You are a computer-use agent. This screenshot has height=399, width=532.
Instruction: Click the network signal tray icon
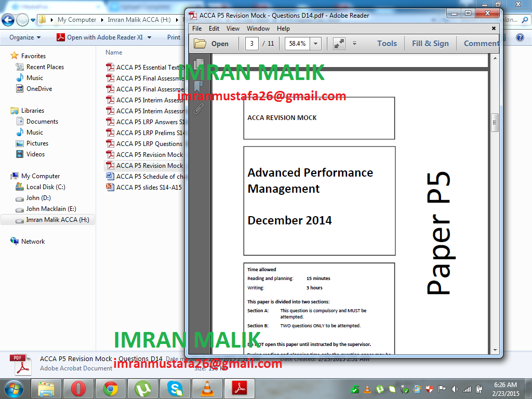467,389
